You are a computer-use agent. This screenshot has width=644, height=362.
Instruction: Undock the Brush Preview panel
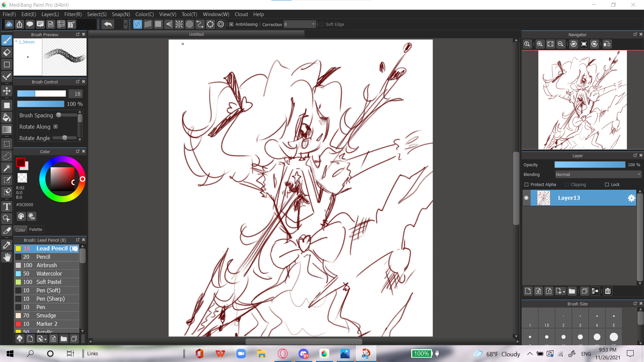[78, 35]
